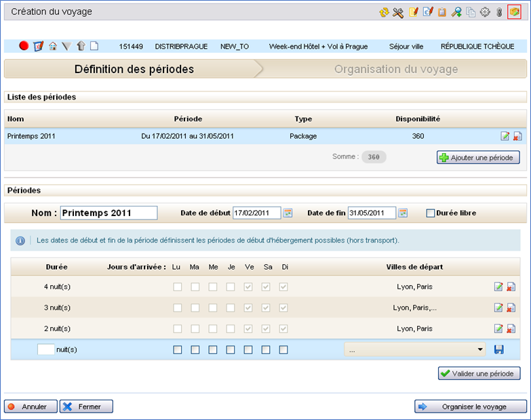Delete the Printemps 2011 period row
This screenshot has width=531, height=420.
(517, 136)
